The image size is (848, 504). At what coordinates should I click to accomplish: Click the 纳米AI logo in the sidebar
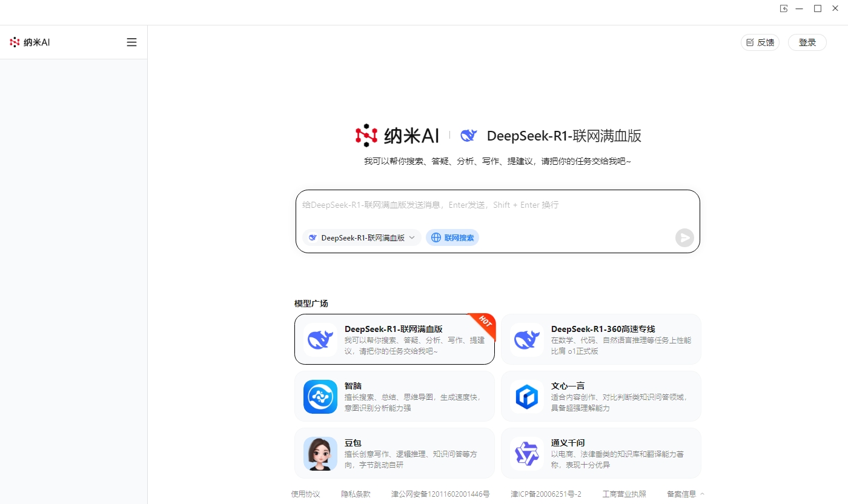click(x=28, y=42)
